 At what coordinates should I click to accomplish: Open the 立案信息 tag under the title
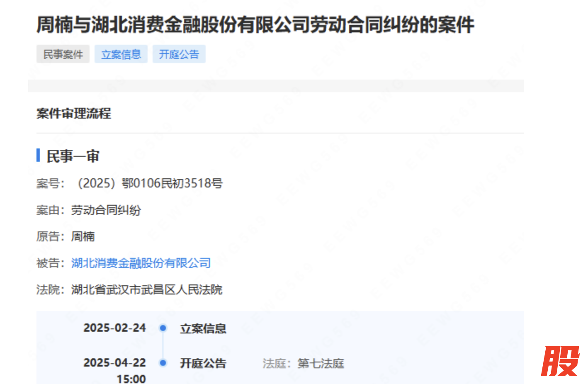click(121, 54)
